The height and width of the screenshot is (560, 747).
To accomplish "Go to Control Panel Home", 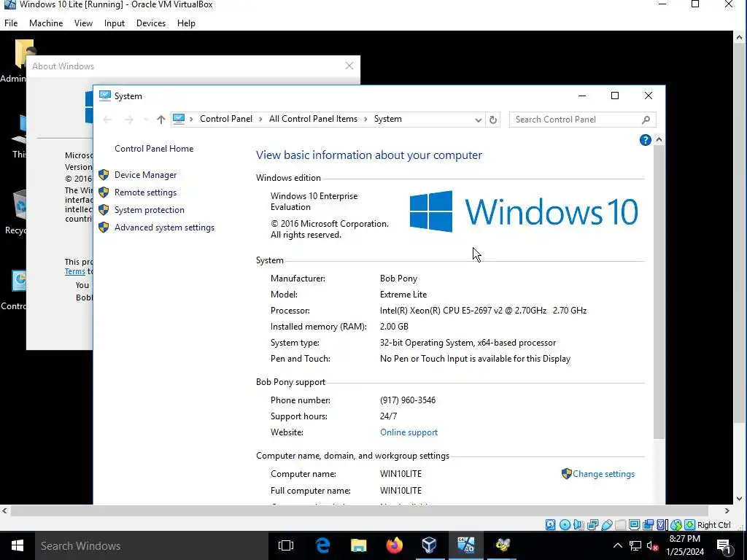I will [154, 149].
